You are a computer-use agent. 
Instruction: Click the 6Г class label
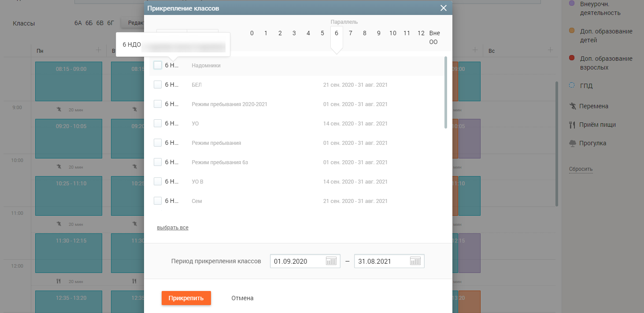[x=111, y=23]
